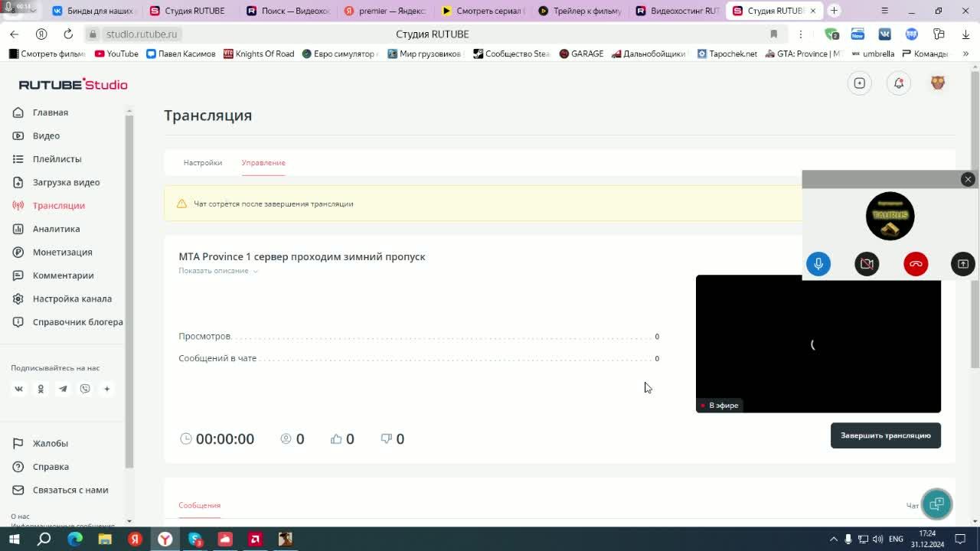Share screen from call overlay
The width and height of the screenshot is (980, 551).
tap(963, 264)
